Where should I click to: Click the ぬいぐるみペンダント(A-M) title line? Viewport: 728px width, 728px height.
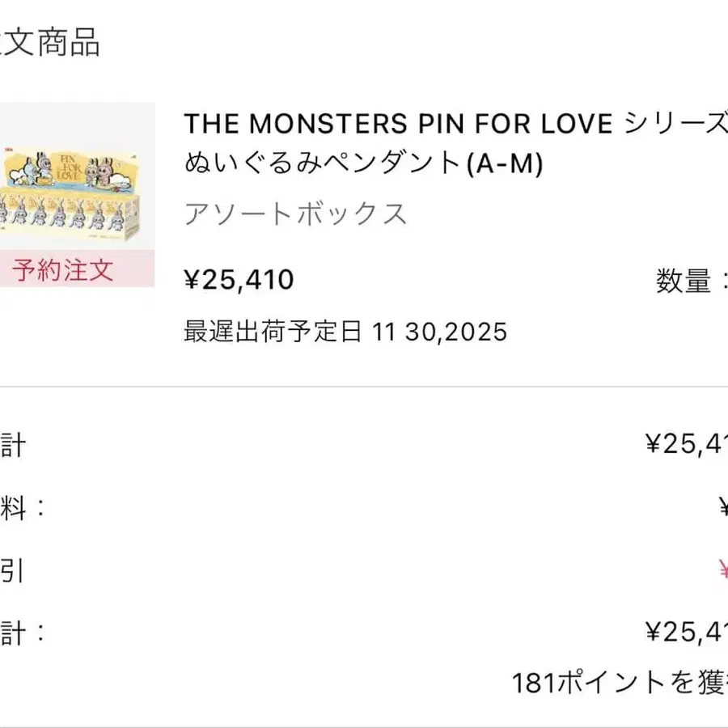(x=364, y=164)
